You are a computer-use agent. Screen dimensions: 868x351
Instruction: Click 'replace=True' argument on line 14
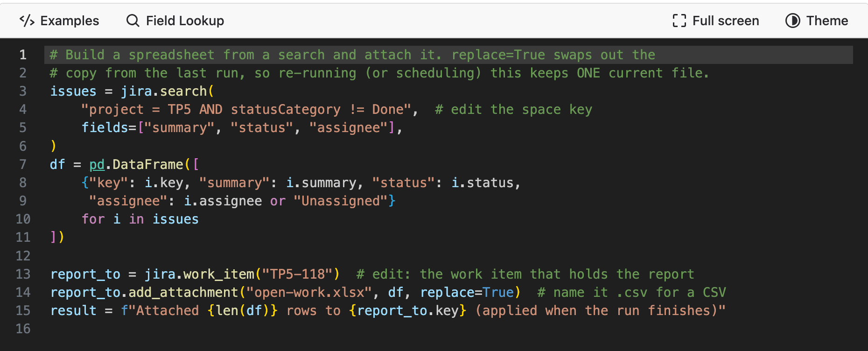tap(467, 292)
